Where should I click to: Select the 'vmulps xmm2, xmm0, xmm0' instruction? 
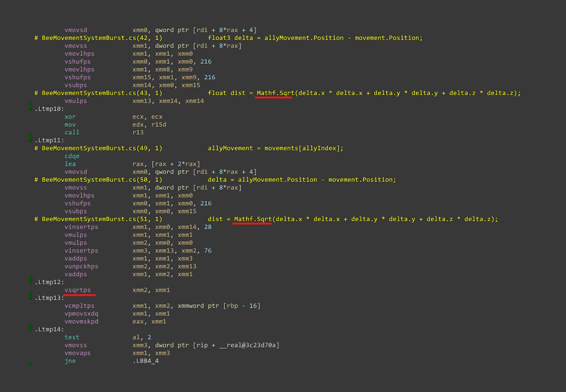[x=129, y=243]
